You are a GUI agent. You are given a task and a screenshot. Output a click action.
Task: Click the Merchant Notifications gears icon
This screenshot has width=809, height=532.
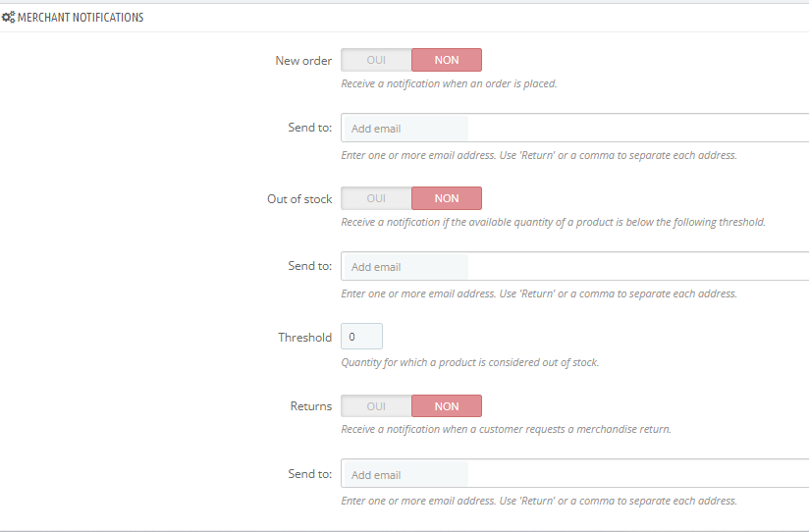pos(8,18)
